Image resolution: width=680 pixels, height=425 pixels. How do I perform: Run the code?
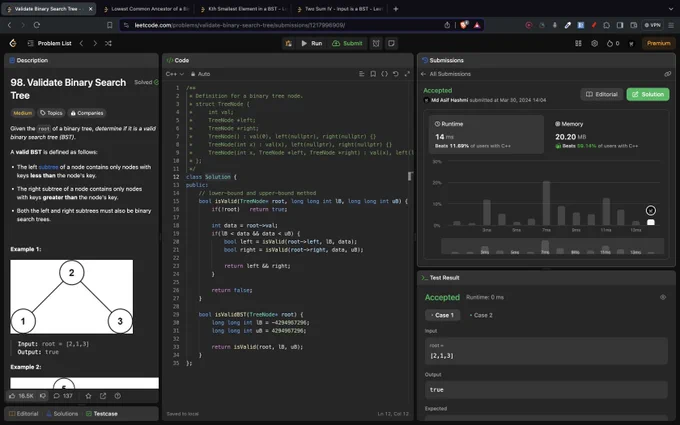[x=311, y=43]
